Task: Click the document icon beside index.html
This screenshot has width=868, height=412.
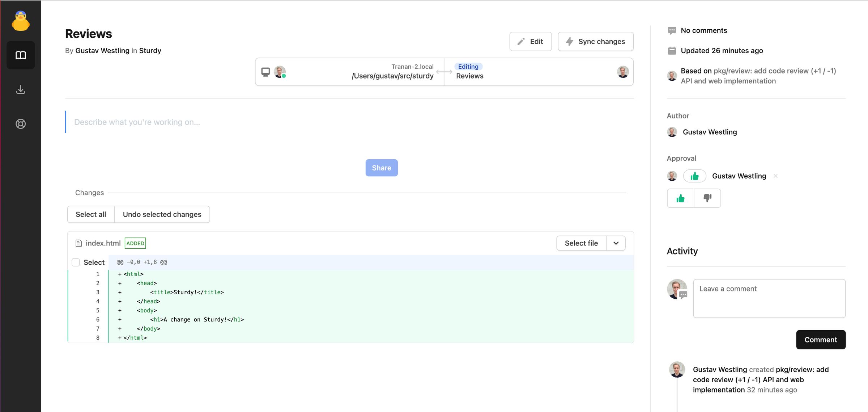Action: 78,243
